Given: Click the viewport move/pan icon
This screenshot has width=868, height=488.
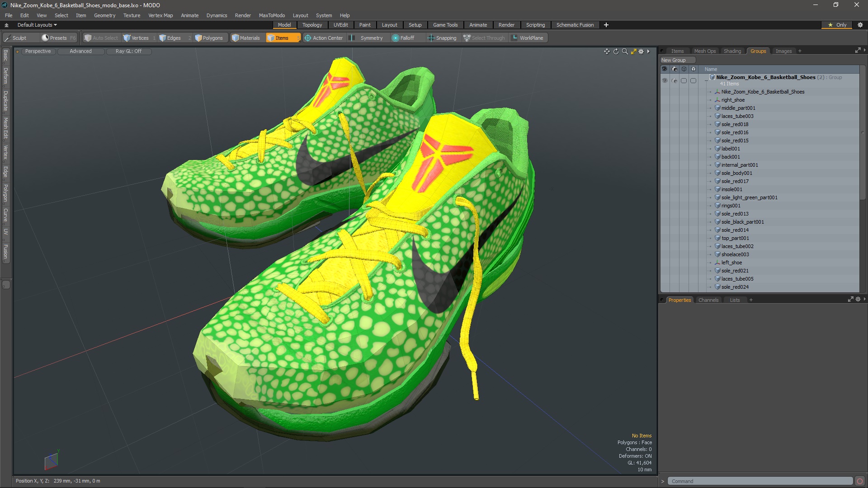Looking at the screenshot, I should point(607,52).
